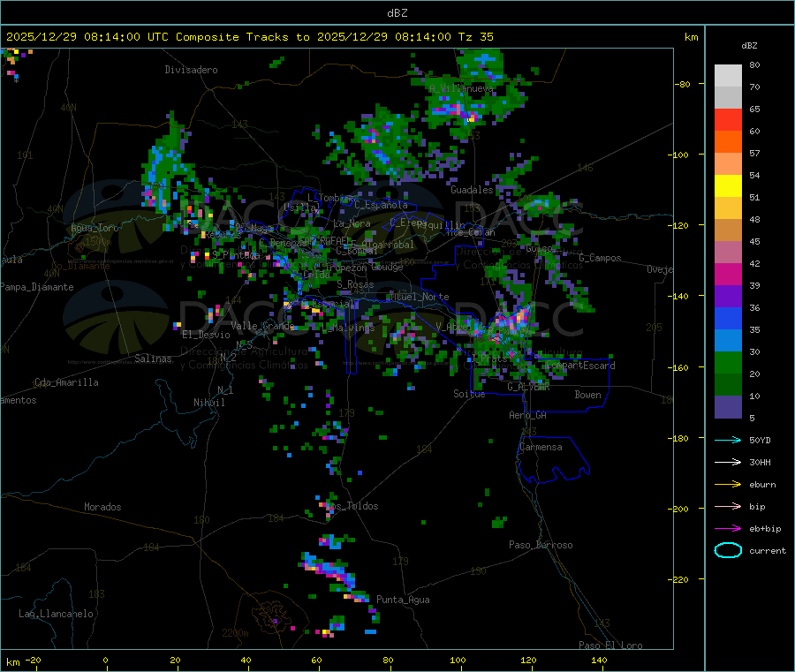
Task: Click the 'Paso_Barroso' place label
Action: tap(541, 545)
